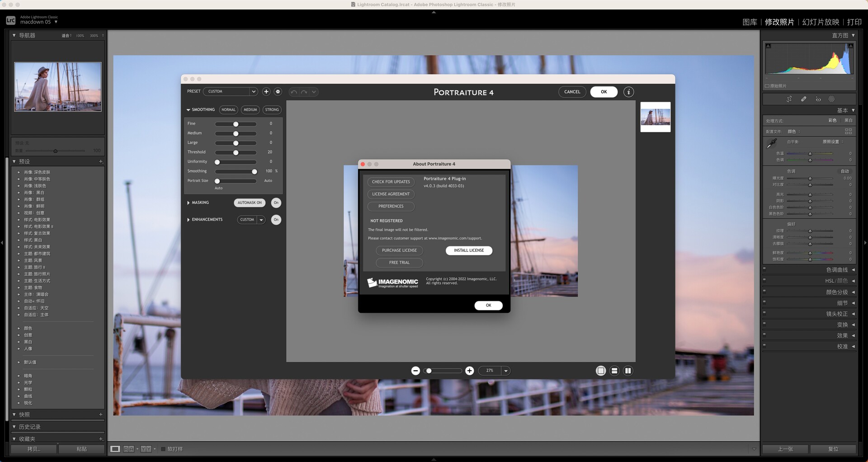Click the undo arrow in Portraiture
This screenshot has height=462, width=868.
click(x=294, y=92)
